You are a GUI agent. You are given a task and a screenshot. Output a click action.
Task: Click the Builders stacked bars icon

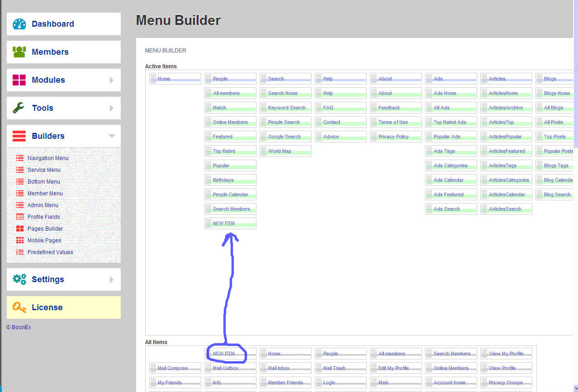coord(19,136)
